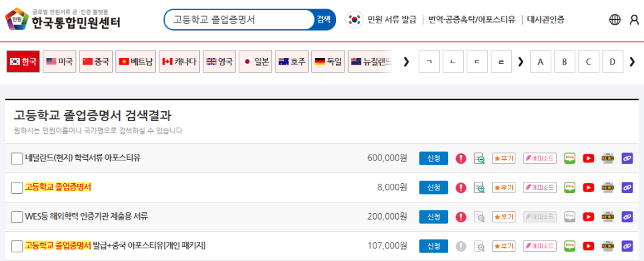Select the 독일 country tab
Screen dimensions: 644x261
[328, 61]
